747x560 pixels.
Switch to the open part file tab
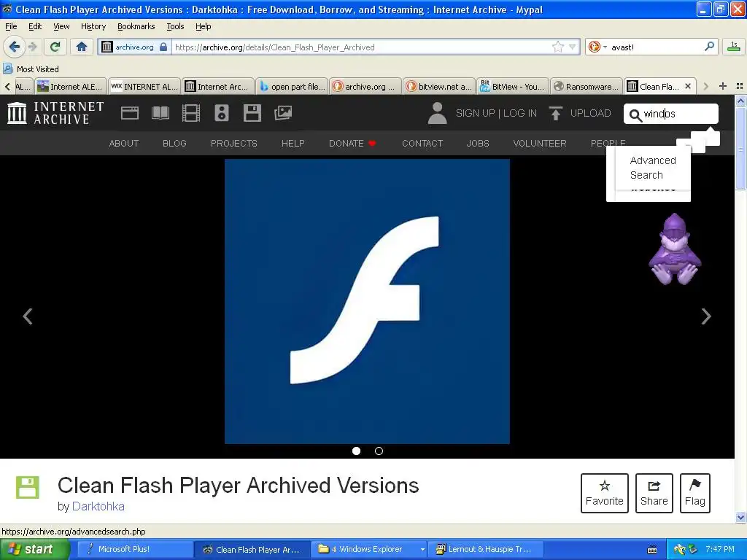[292, 86]
